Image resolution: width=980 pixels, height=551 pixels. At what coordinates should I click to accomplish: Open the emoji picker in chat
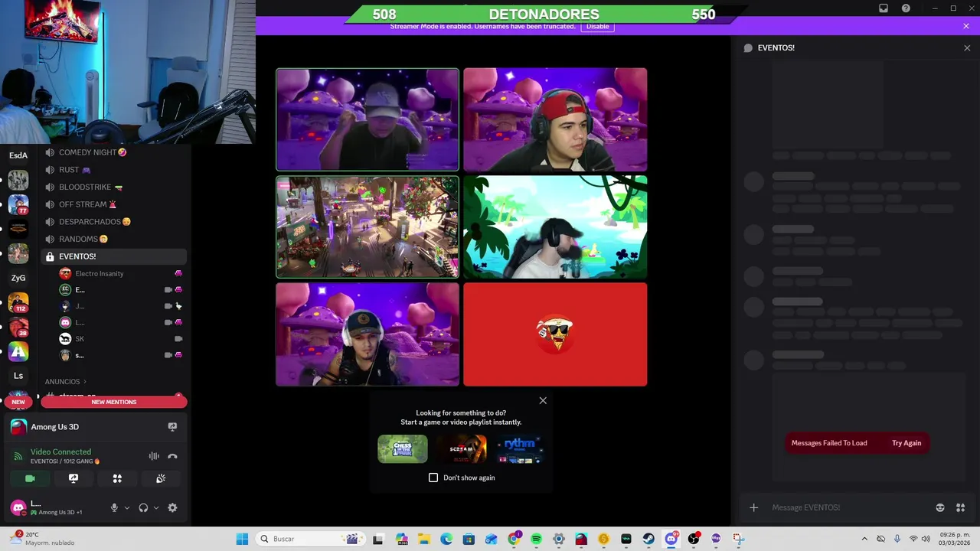click(940, 507)
